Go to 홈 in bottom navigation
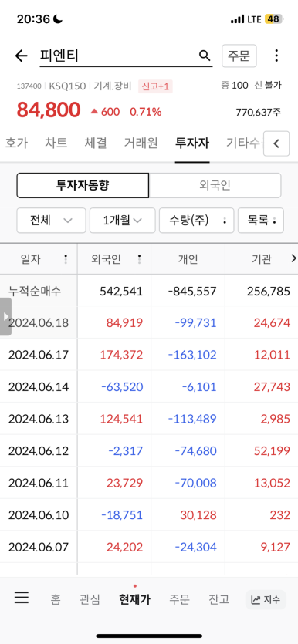The height and width of the screenshot is (644, 298). [x=56, y=599]
